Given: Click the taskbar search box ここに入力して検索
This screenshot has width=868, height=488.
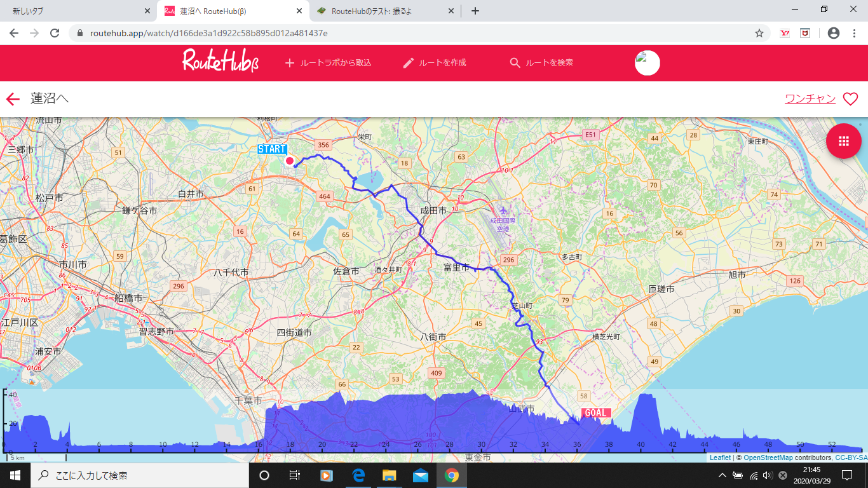Looking at the screenshot, I should tap(140, 475).
